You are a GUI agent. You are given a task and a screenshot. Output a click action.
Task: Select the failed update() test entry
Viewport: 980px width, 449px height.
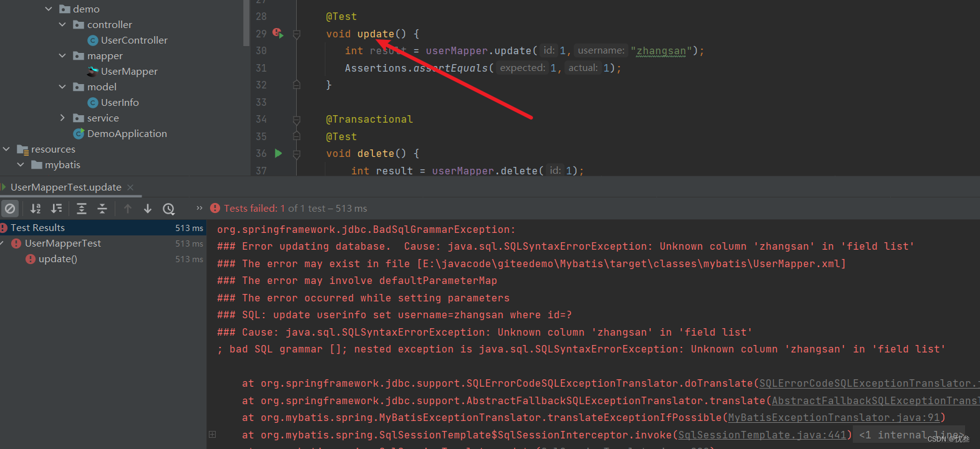coord(103,259)
